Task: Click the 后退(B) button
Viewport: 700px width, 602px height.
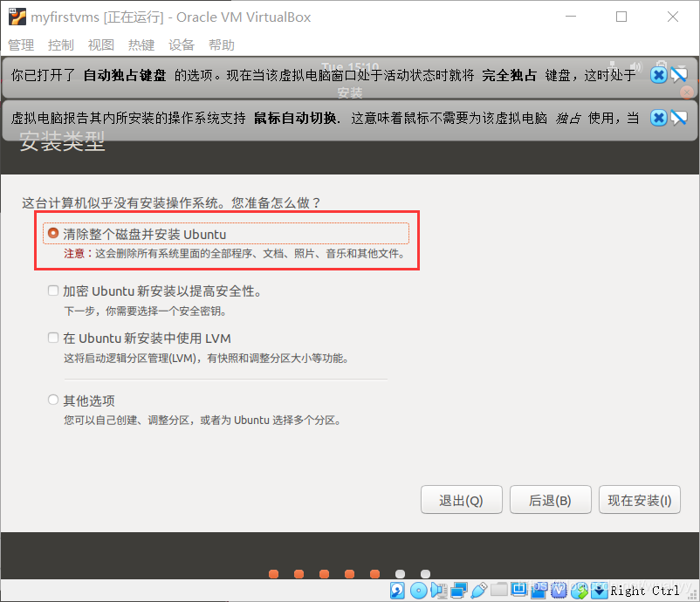Action: point(550,500)
